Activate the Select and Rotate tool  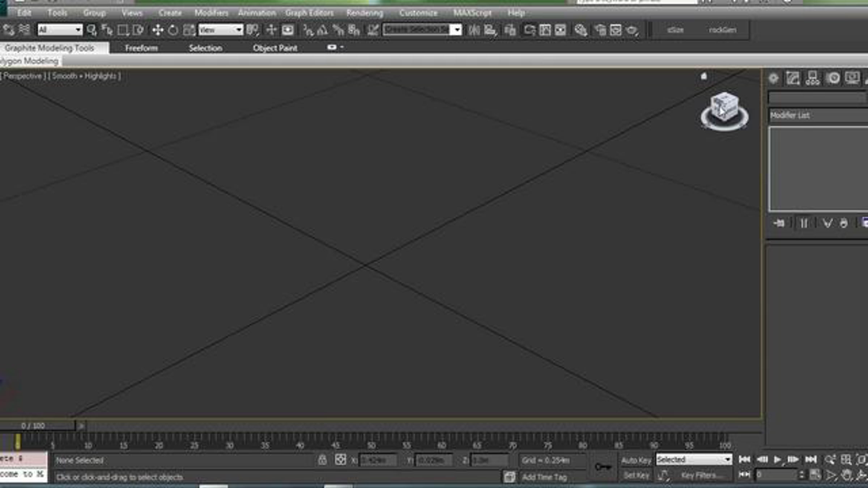(x=173, y=30)
